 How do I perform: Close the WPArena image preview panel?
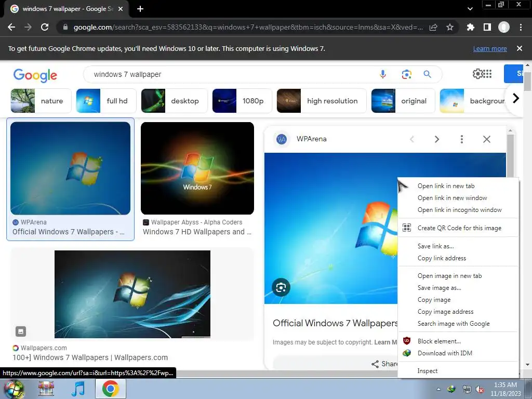tap(486, 139)
